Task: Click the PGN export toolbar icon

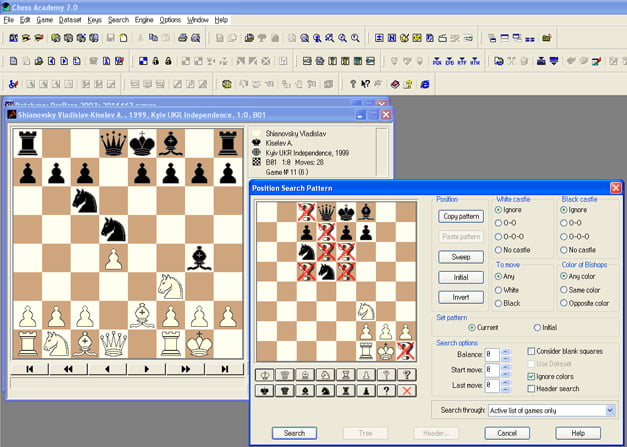Action: [x=437, y=61]
